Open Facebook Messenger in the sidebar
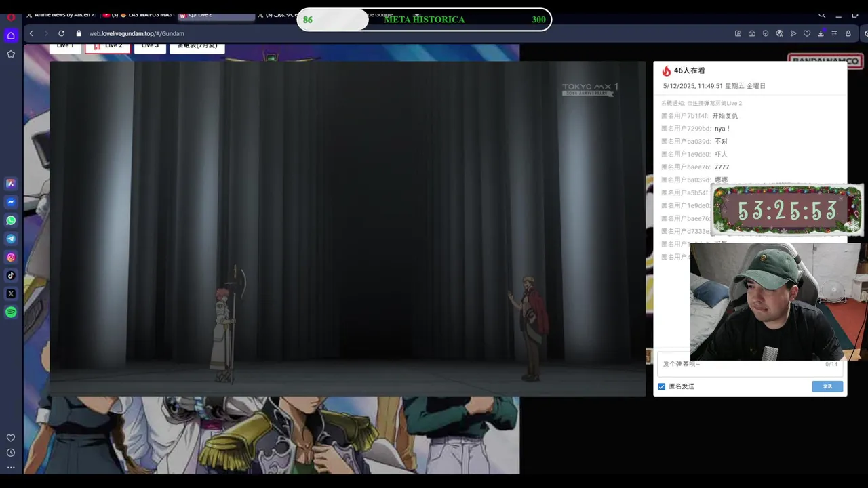The width and height of the screenshot is (868, 488). point(11,202)
